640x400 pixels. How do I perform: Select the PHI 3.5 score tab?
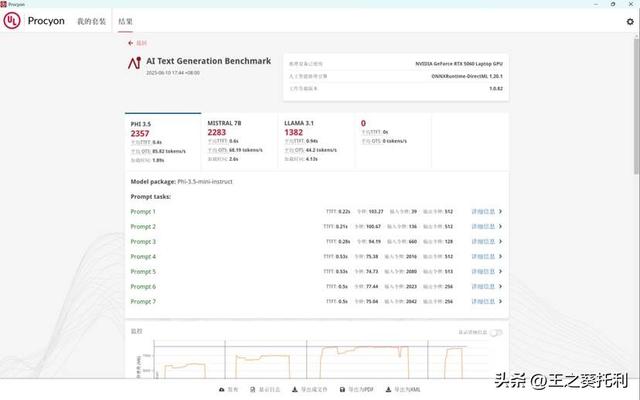(163, 142)
